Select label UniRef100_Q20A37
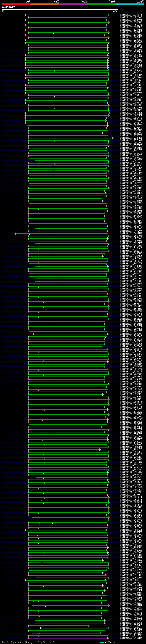The height and width of the screenshot is (644, 146). pyautogui.click(x=131, y=311)
